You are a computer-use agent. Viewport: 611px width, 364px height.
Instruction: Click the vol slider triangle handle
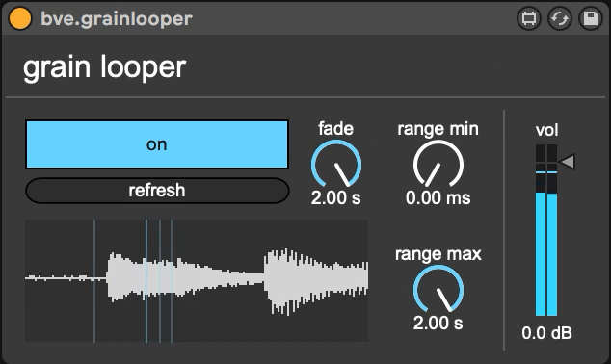567,161
